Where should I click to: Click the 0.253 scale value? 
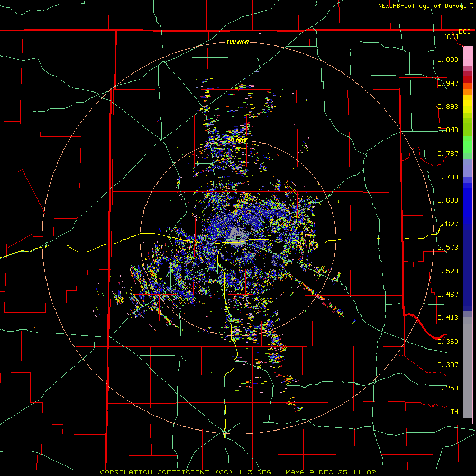[x=448, y=388]
